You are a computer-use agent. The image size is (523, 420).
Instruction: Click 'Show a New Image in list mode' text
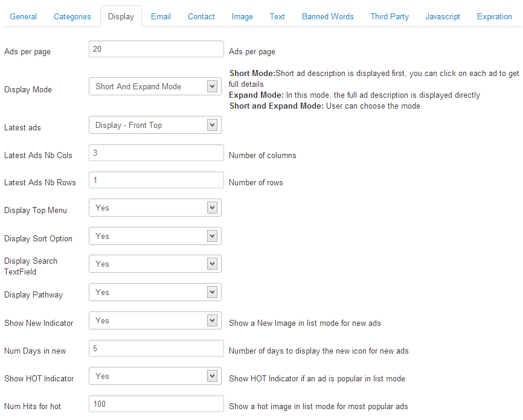point(305,323)
